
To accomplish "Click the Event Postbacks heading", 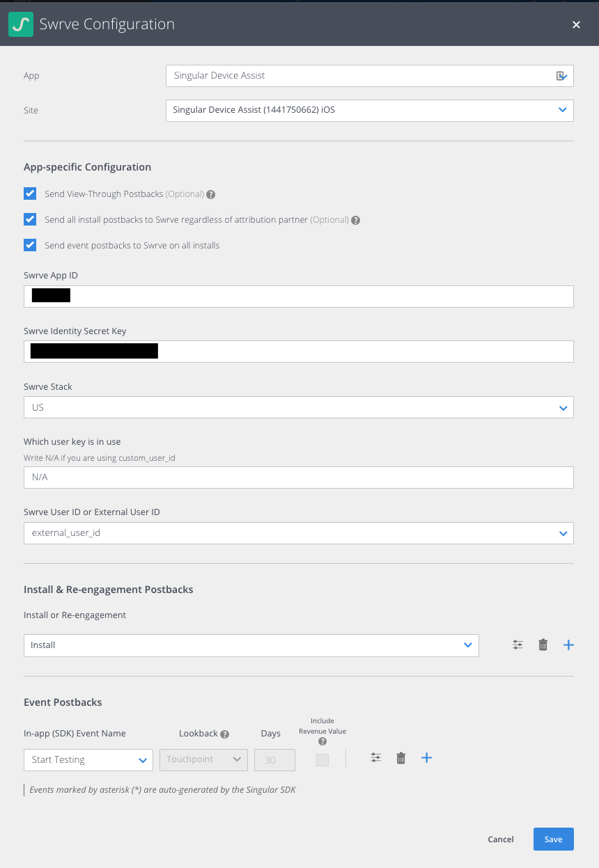I will (x=63, y=702).
